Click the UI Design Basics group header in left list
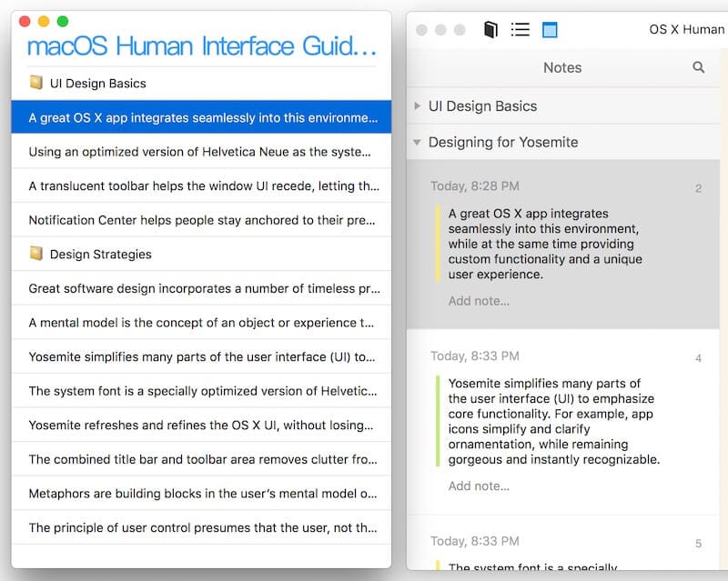Screen dimensions: 728x581 point(201,83)
